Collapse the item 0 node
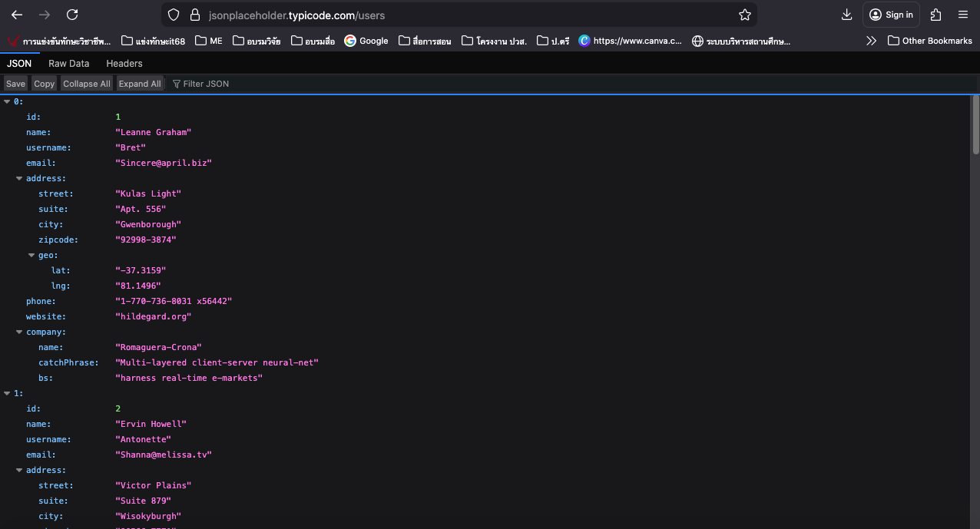The width and height of the screenshot is (980, 529). [x=7, y=101]
